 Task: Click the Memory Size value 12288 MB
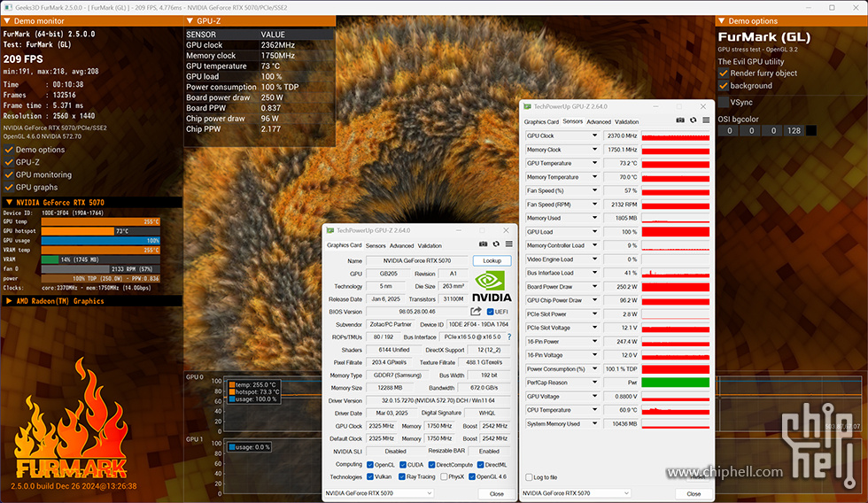pyautogui.click(x=391, y=388)
